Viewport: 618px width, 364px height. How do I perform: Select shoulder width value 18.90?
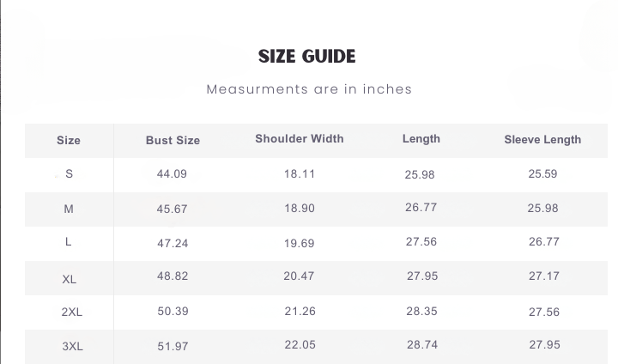300,209
